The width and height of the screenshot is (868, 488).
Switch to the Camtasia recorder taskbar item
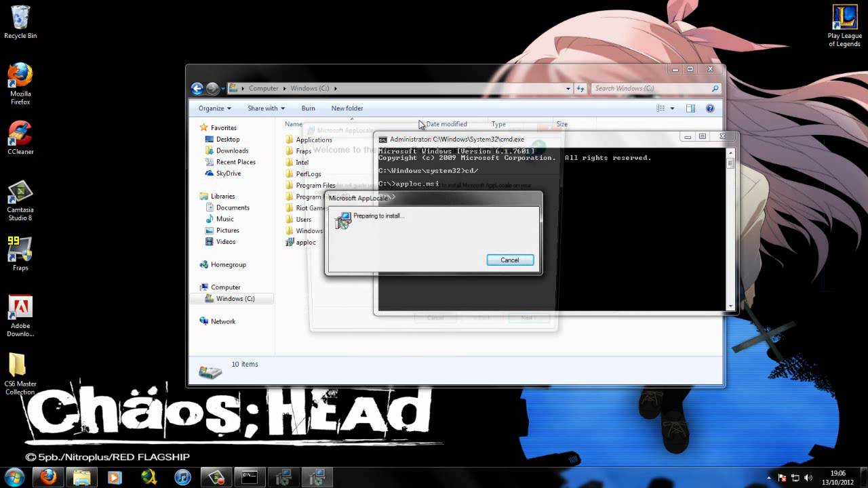point(216,477)
